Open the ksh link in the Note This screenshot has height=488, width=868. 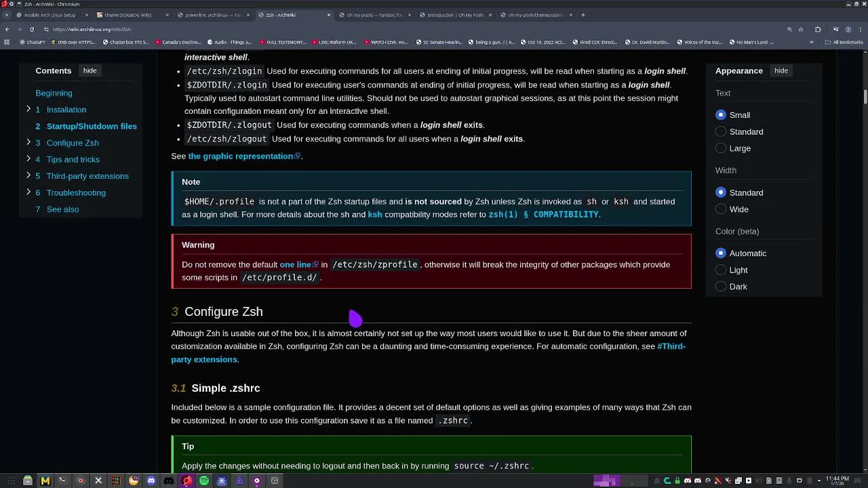(x=375, y=214)
